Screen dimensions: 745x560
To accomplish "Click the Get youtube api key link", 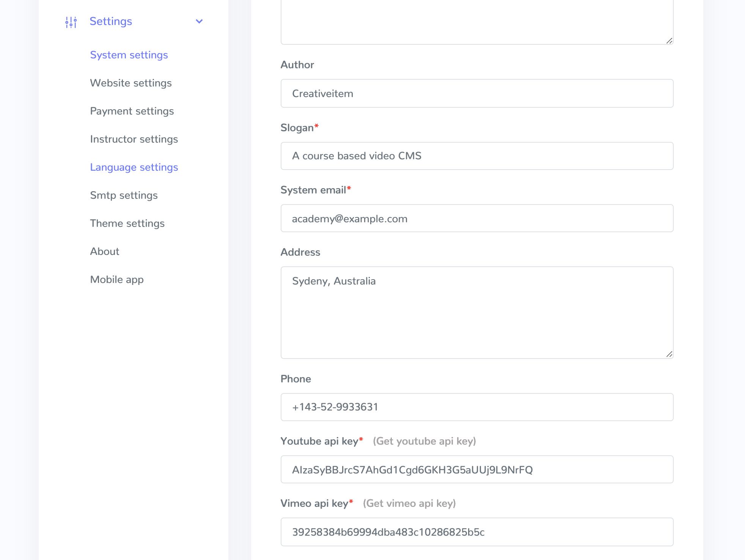I will pos(424,441).
